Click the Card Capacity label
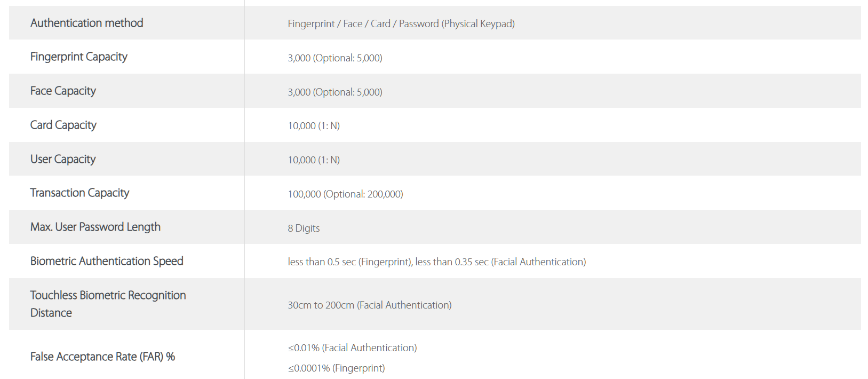The image size is (868, 379). (63, 125)
